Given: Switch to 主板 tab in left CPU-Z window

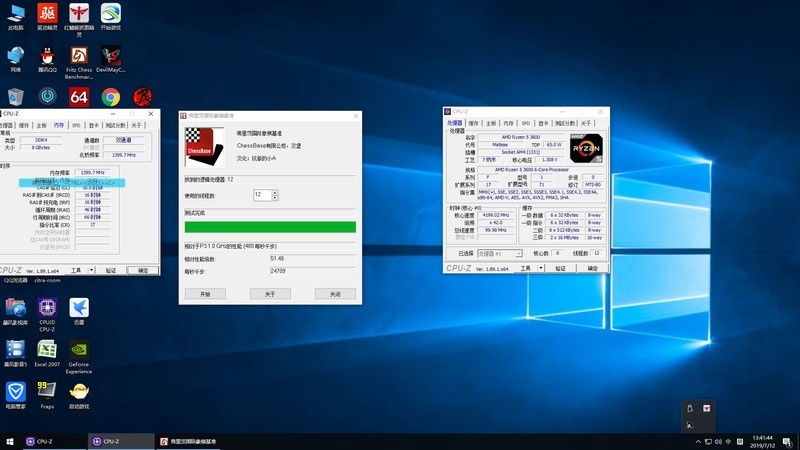Looking at the screenshot, I should 41,125.
